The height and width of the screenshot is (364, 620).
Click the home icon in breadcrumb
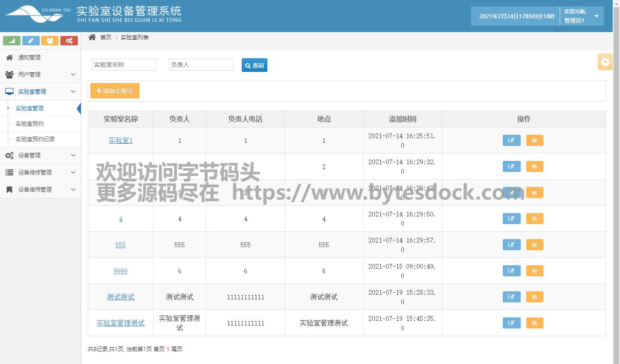tap(92, 37)
